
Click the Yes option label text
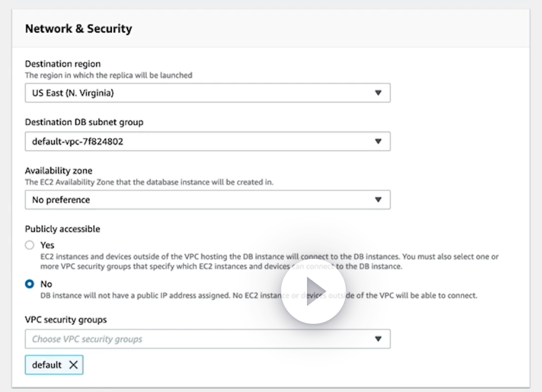[x=47, y=245]
